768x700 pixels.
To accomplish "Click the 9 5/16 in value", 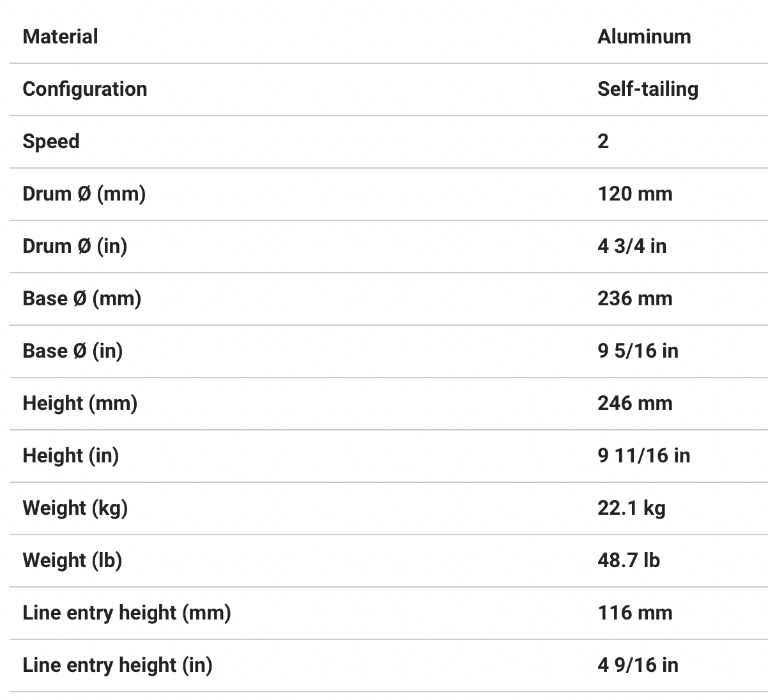I will pyautogui.click(x=638, y=351).
